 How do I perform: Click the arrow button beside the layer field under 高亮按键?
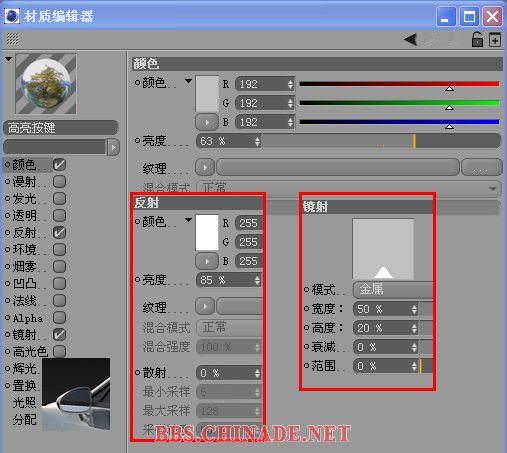(x=113, y=147)
